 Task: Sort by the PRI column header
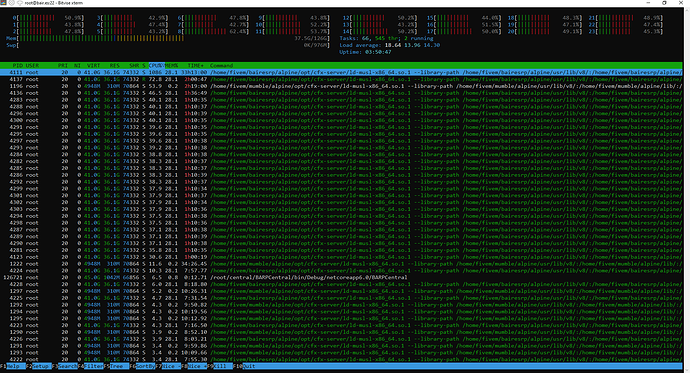tap(63, 66)
